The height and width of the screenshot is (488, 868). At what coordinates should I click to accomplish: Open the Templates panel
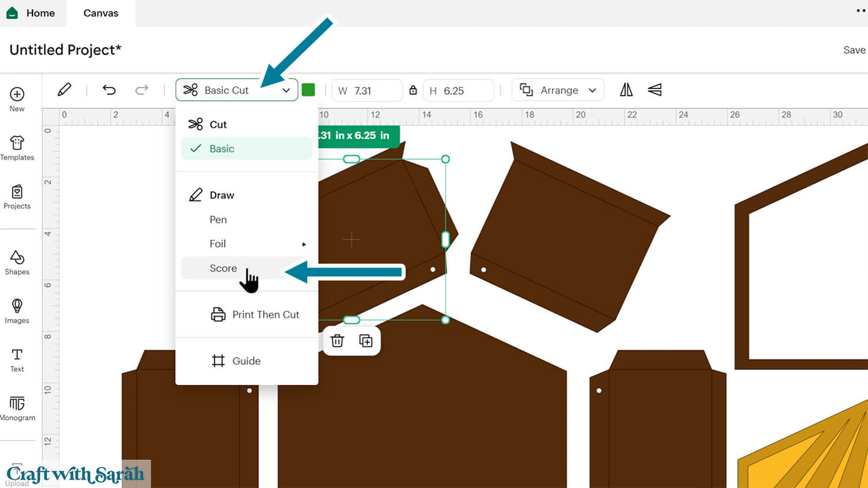(x=17, y=148)
